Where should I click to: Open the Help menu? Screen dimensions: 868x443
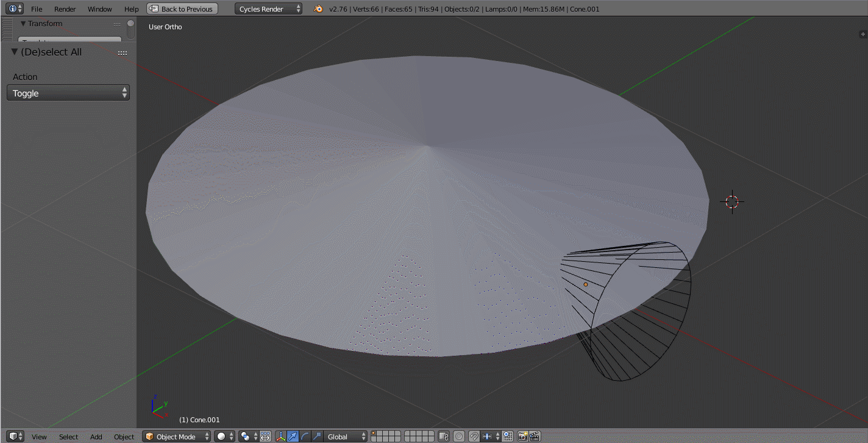click(132, 9)
